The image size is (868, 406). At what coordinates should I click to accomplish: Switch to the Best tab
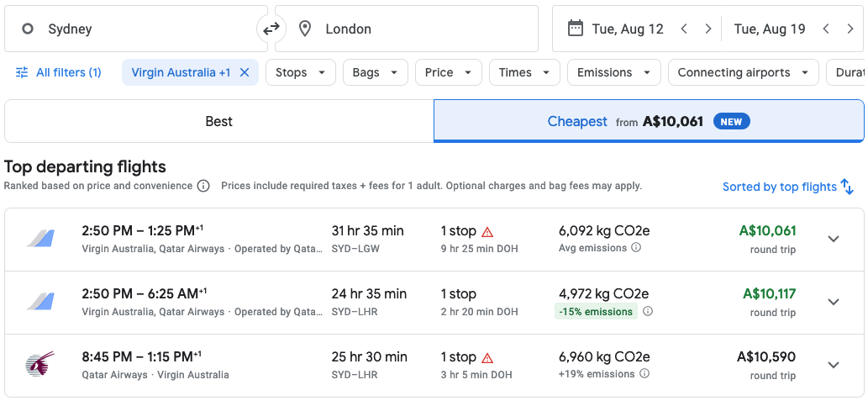[219, 121]
